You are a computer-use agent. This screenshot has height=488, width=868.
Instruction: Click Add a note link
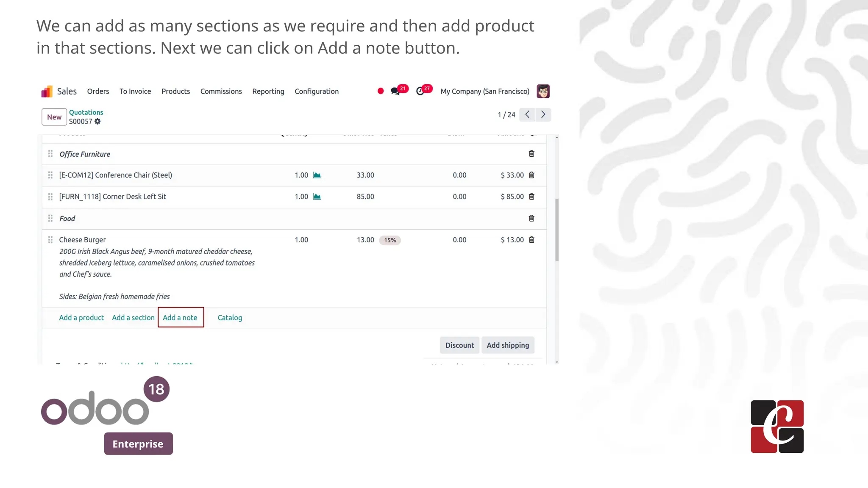coord(180,318)
